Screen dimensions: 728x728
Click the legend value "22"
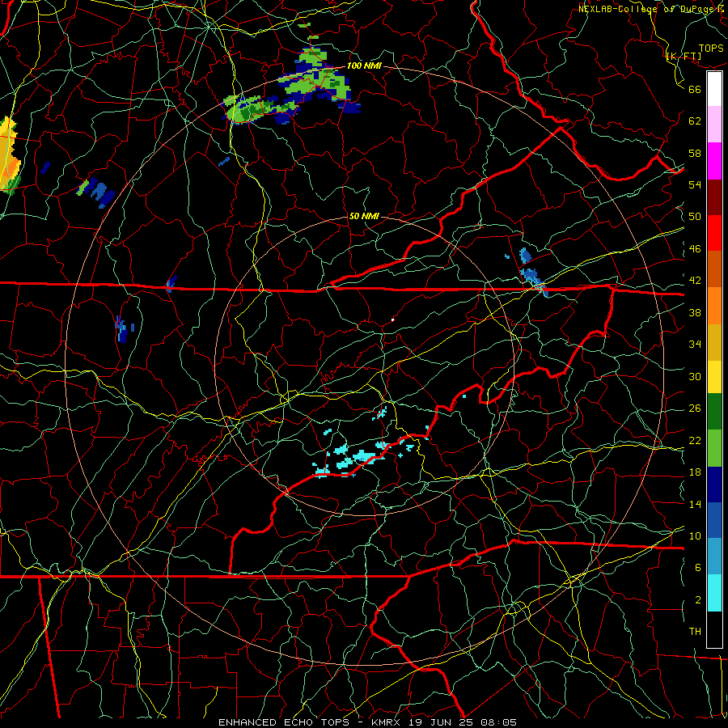[695, 440]
